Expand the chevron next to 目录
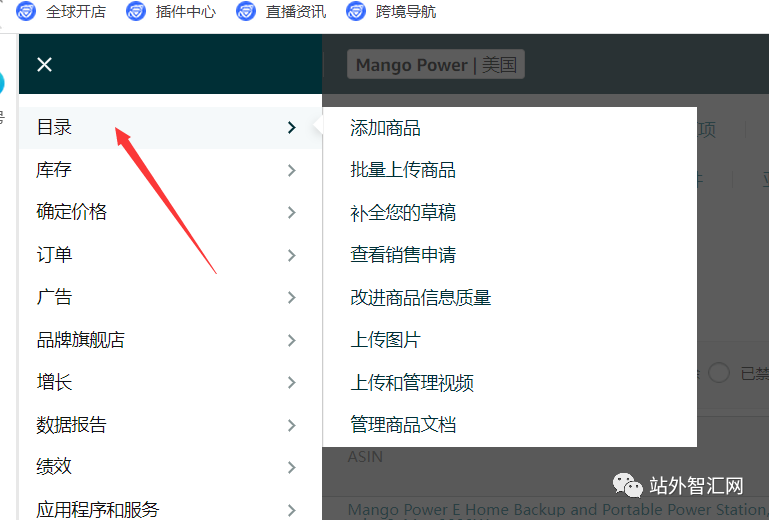The image size is (769, 520). 292,128
